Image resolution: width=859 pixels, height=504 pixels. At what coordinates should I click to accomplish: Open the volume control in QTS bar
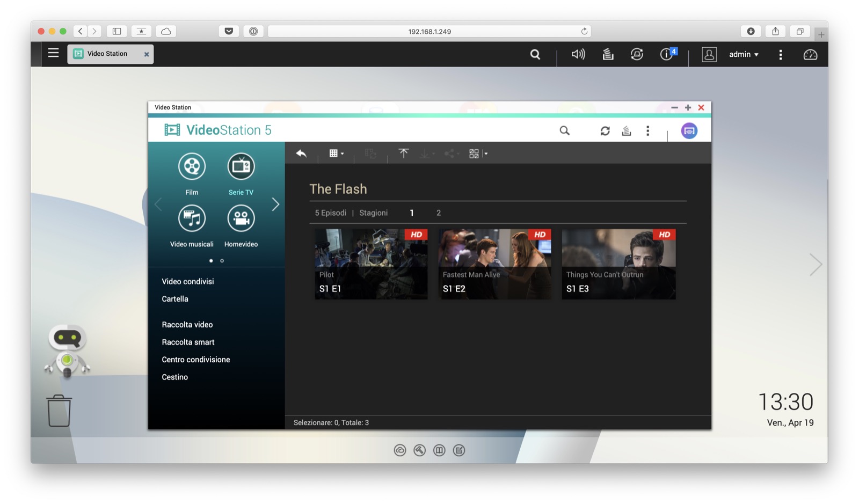578,54
